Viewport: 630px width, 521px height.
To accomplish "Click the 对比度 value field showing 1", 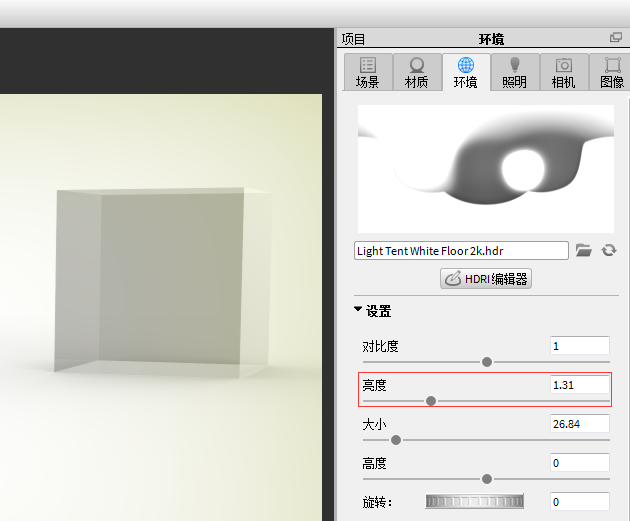I will pos(580,346).
